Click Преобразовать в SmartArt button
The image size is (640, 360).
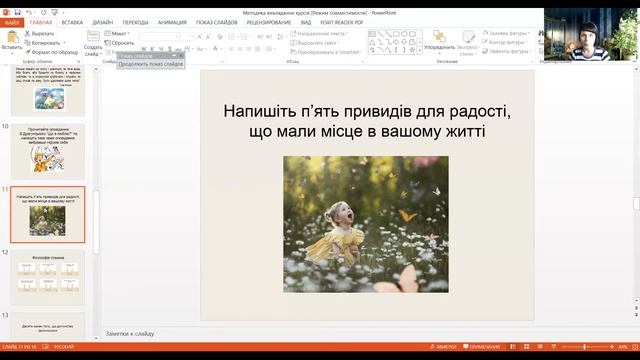point(326,52)
